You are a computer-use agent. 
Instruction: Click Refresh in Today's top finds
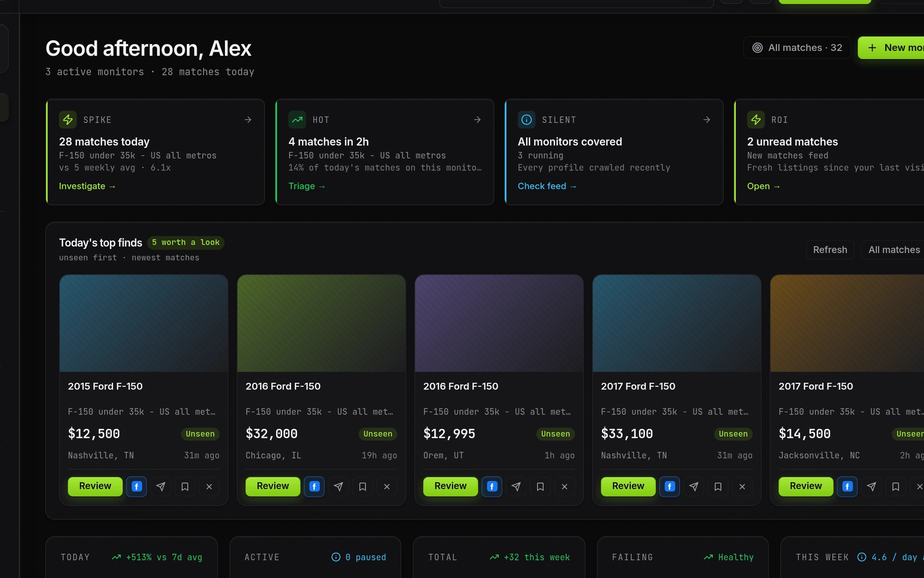pyautogui.click(x=830, y=250)
